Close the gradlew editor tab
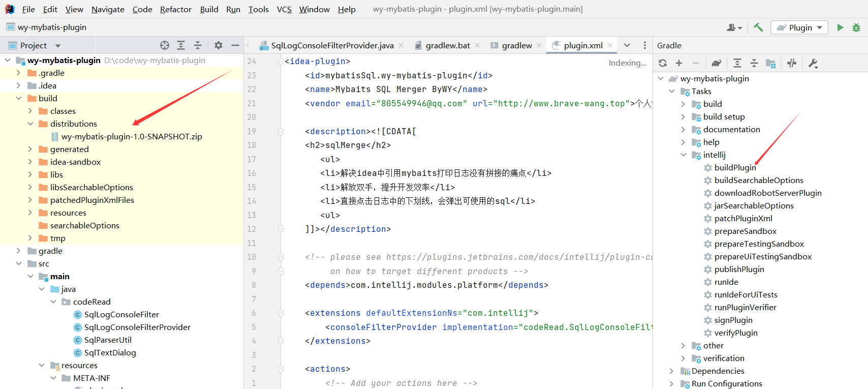This screenshot has height=389, width=868. (539, 45)
